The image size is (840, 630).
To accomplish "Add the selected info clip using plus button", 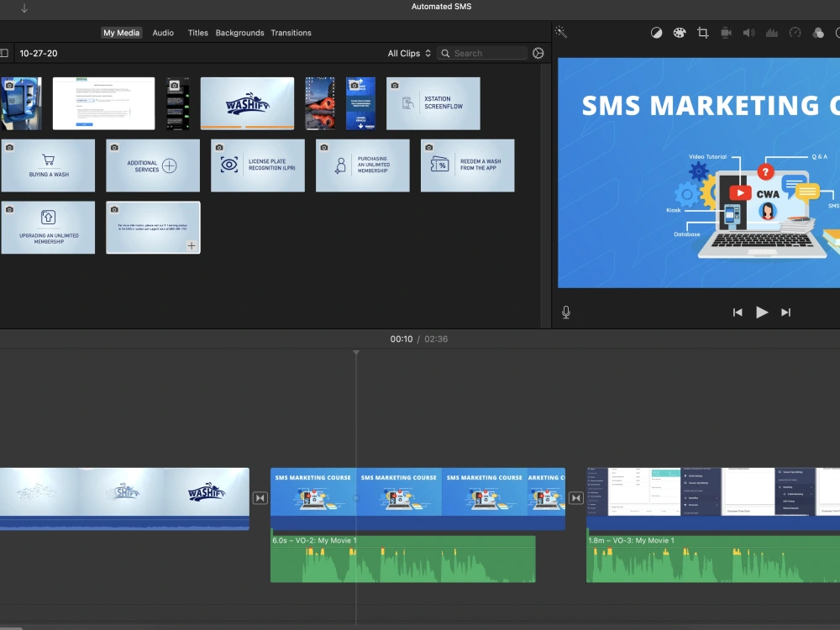I will pos(192,245).
